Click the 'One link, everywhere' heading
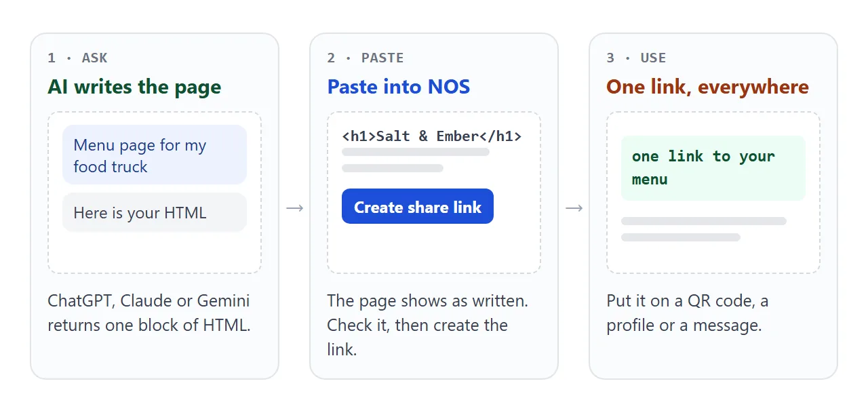This screenshot has height=415, width=868. tap(708, 87)
